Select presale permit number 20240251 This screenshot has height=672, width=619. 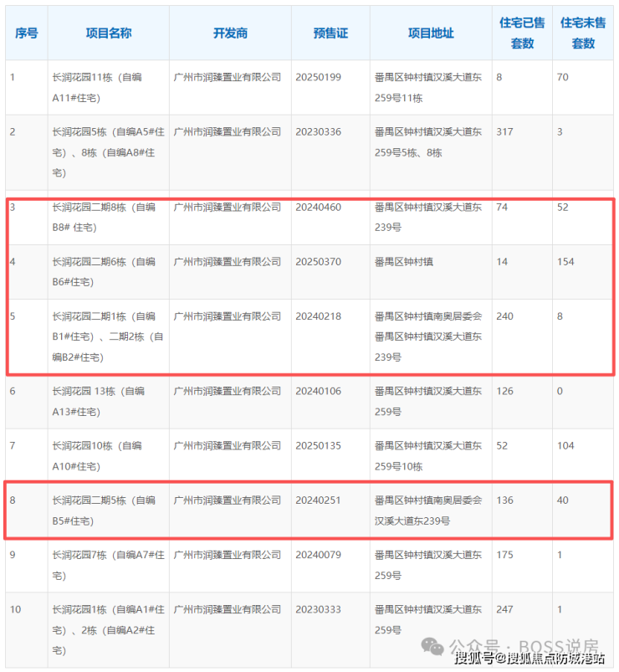[318, 500]
